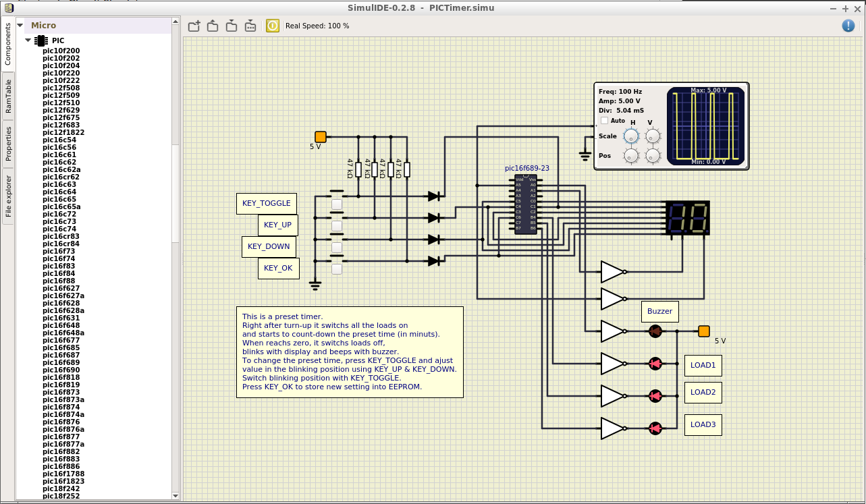Click the Save Circuit toolbar icon

pos(232,25)
